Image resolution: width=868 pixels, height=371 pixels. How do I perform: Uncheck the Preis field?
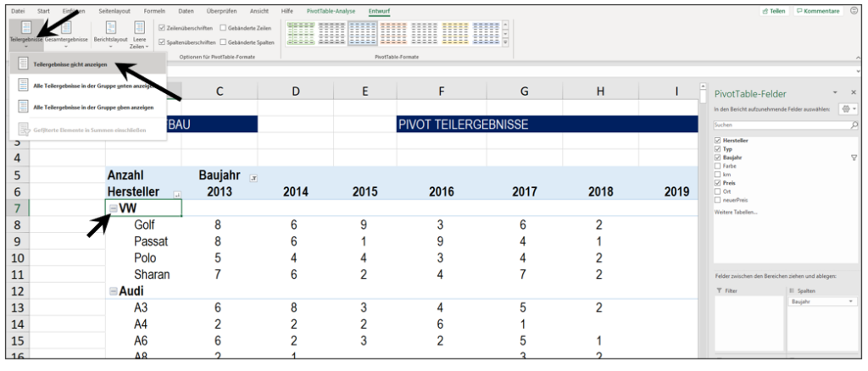[718, 182]
